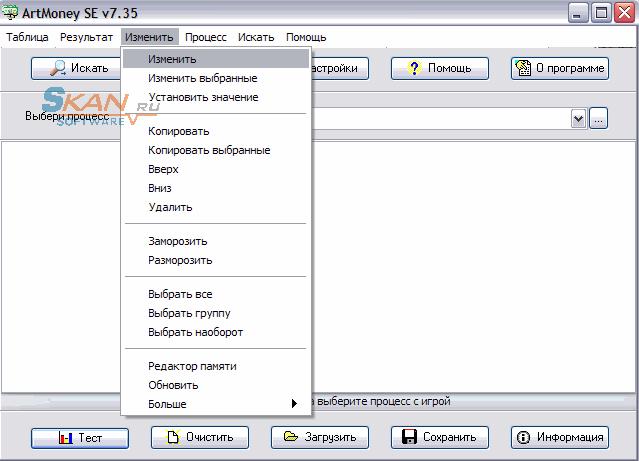Viewport: 639px width, 461px height.
Task: Click Очистить clear button with page icon
Action: (x=200, y=437)
